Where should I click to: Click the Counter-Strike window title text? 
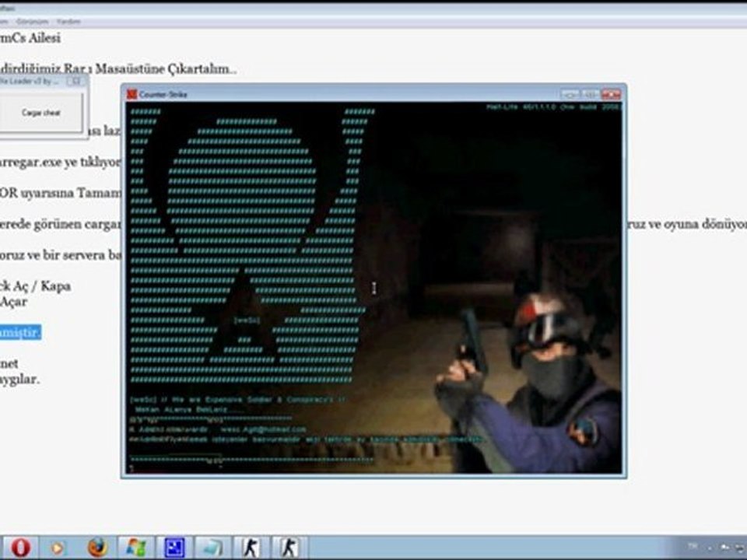pyautogui.click(x=163, y=94)
